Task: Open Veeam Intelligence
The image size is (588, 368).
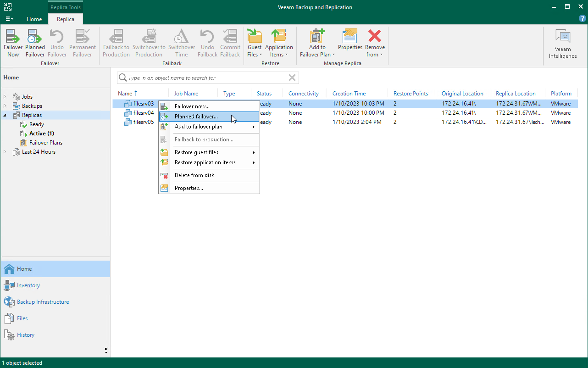Action: click(x=563, y=44)
